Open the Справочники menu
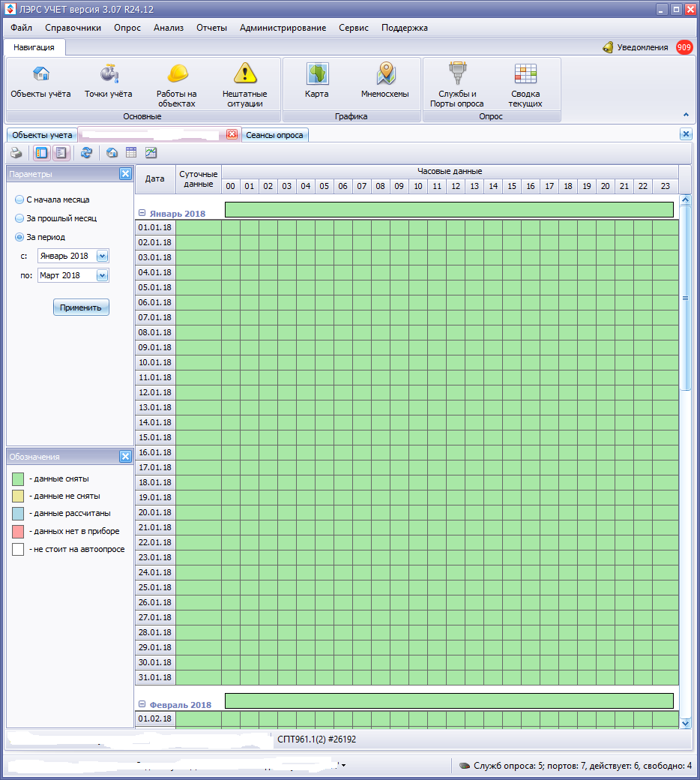The image size is (700, 780). coord(73,28)
